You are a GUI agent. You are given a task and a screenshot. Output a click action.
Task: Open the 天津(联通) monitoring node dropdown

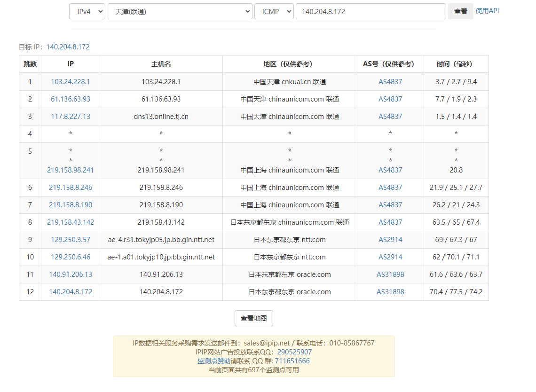pos(180,11)
